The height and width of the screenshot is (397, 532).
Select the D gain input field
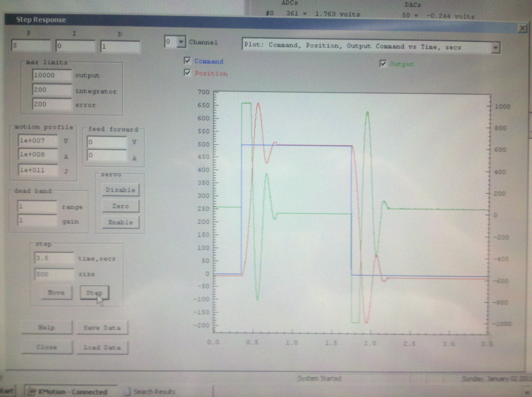(x=120, y=46)
